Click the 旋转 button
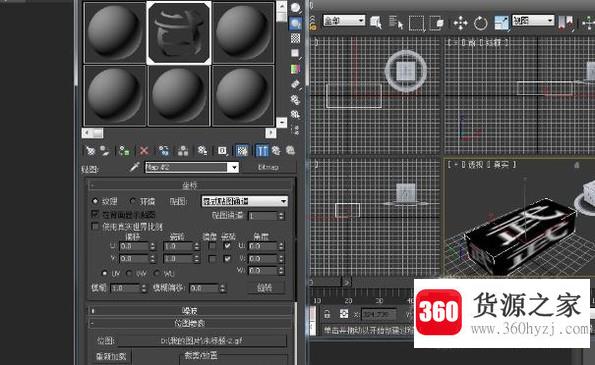 265,288
